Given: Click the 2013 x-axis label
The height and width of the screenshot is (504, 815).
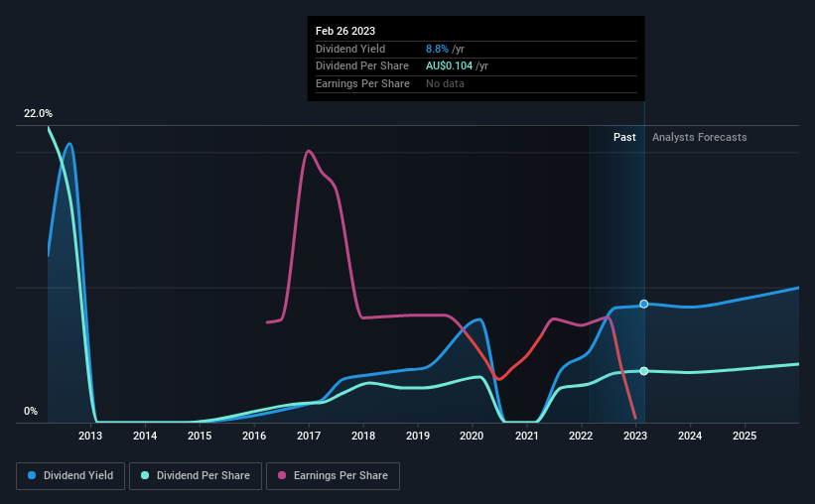Looking at the screenshot, I should click(x=90, y=436).
